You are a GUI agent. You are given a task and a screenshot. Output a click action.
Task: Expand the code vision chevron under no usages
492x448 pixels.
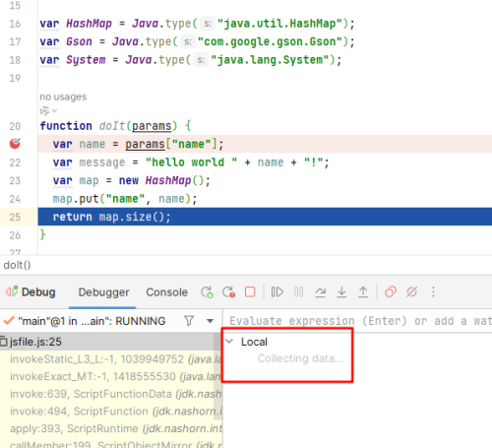coord(54,111)
